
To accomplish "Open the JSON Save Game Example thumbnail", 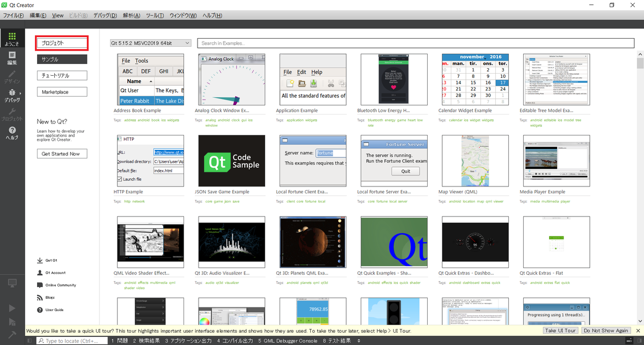I will click(231, 161).
